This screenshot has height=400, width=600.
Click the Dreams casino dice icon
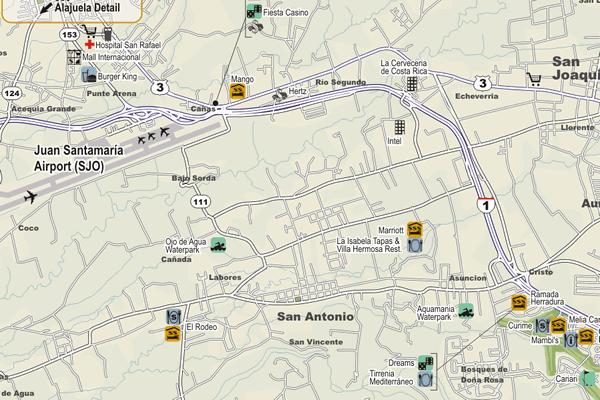(426, 362)
